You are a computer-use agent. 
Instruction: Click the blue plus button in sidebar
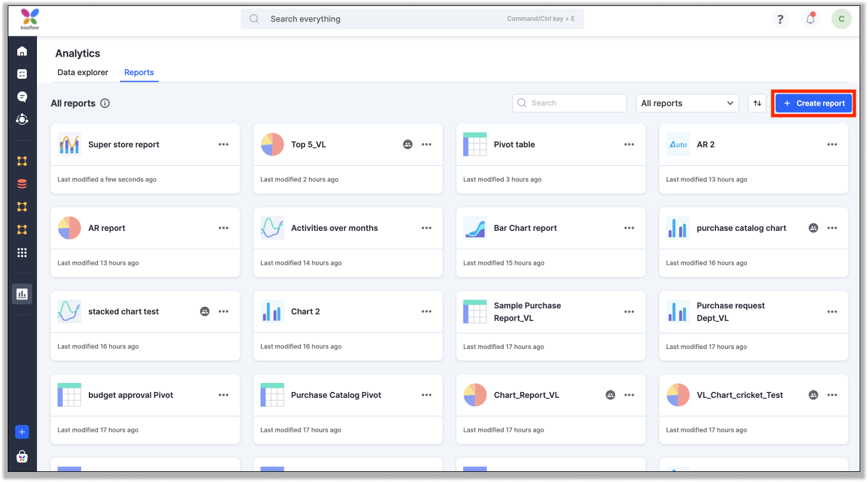point(22,432)
